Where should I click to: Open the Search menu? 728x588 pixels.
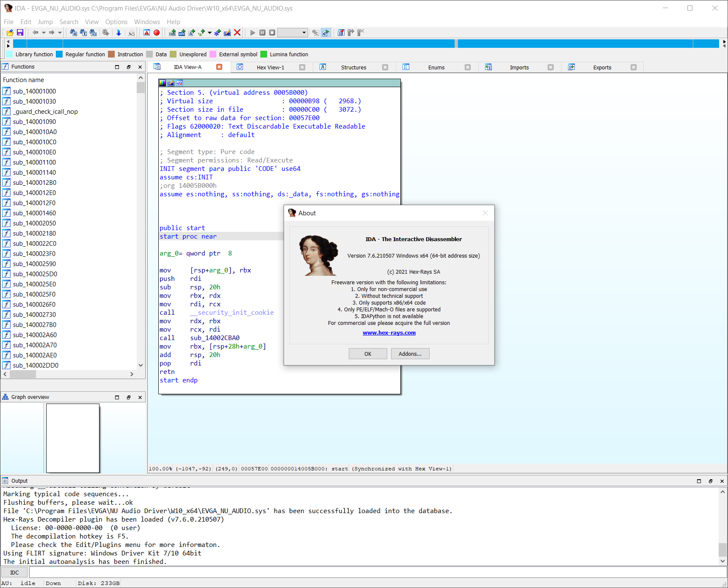pyautogui.click(x=69, y=22)
